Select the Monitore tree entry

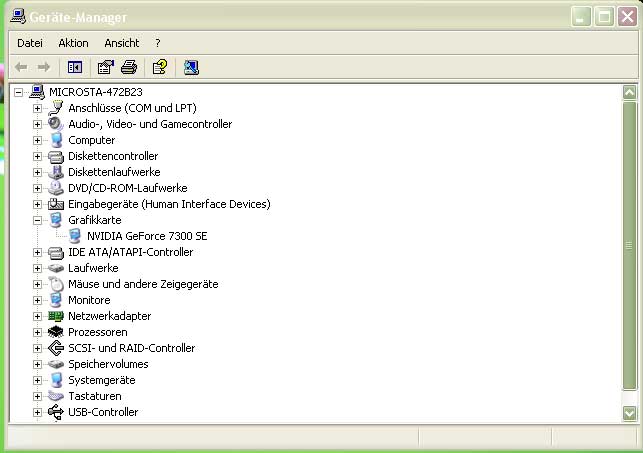(89, 300)
